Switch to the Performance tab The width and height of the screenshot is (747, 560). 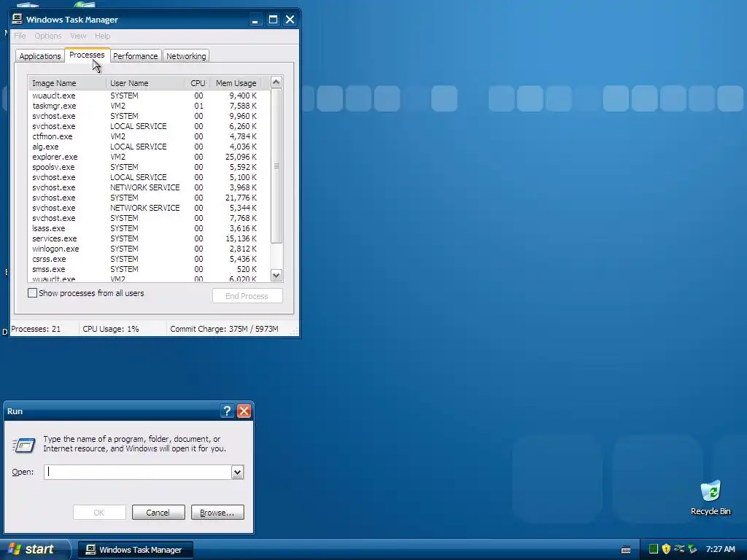coord(135,55)
